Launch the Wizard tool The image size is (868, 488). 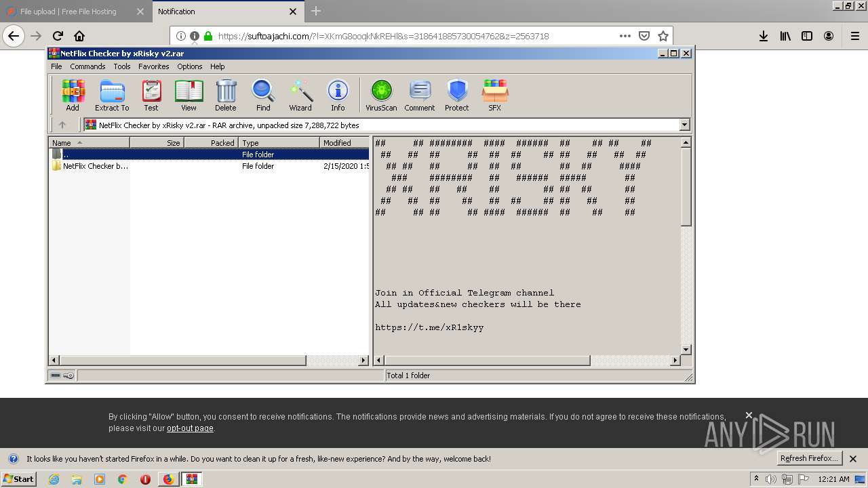tap(300, 96)
